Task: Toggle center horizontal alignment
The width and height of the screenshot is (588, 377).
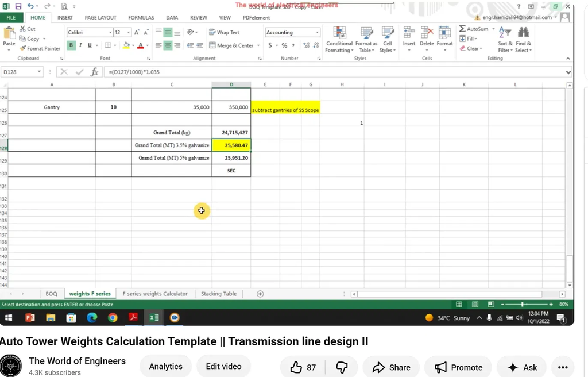Action: point(168,45)
